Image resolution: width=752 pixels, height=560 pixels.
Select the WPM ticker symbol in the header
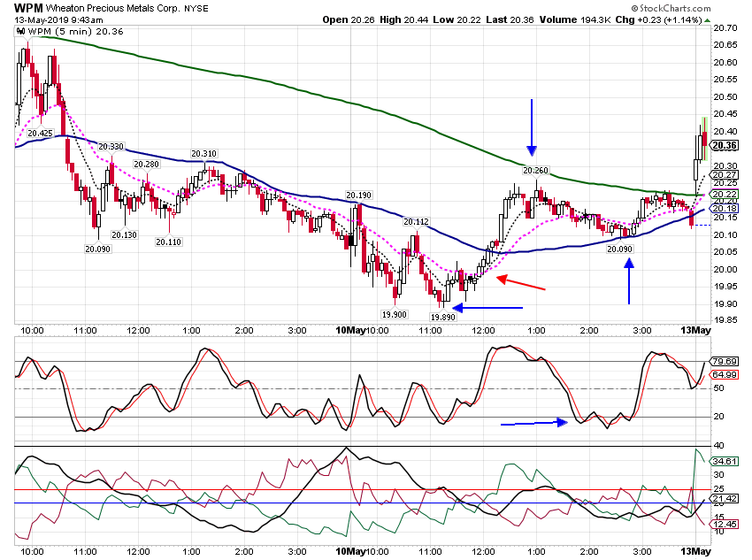click(28, 8)
